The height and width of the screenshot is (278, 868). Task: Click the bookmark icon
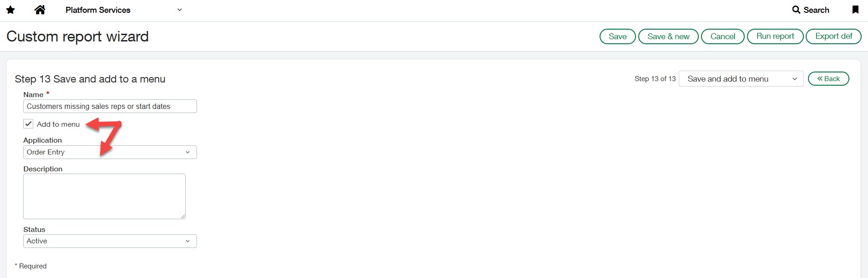pyautogui.click(x=855, y=10)
